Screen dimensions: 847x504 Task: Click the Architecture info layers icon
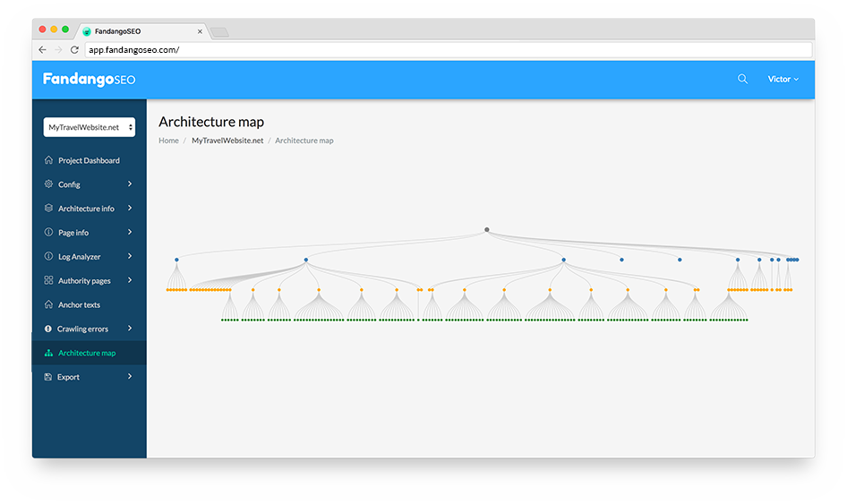click(48, 208)
